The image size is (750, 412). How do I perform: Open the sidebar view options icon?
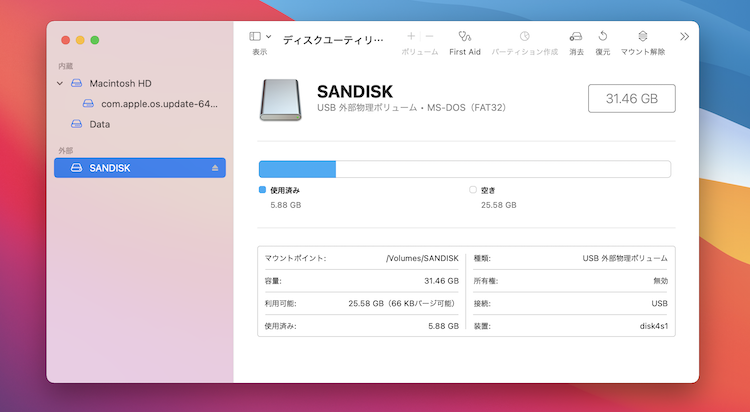tap(255, 36)
